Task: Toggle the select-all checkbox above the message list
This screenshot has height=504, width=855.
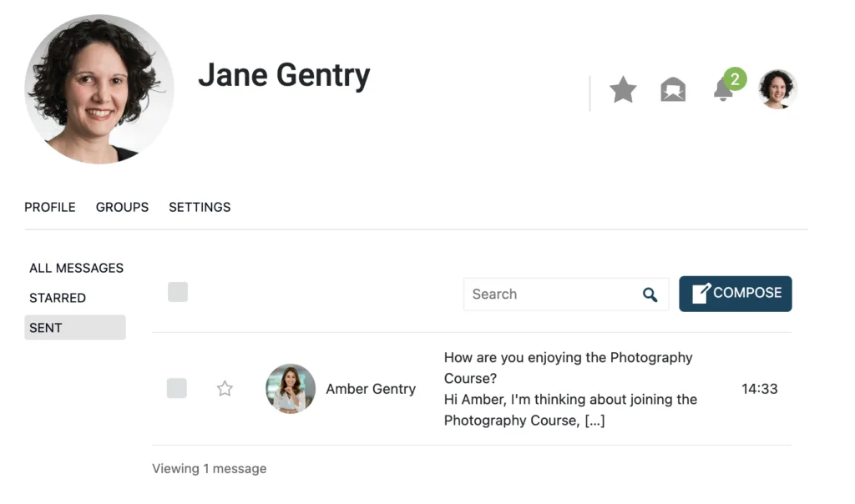Action: [x=177, y=293]
